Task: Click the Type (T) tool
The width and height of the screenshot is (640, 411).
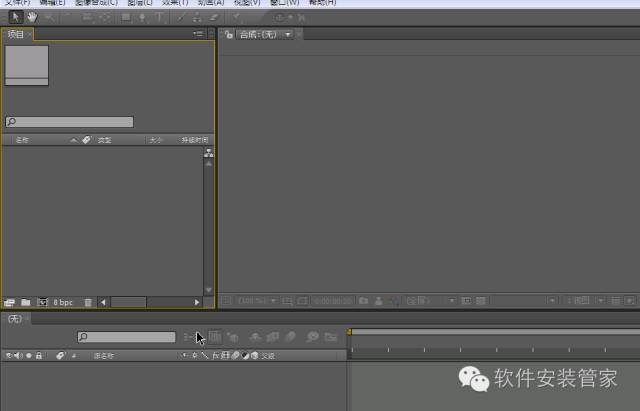Action: [x=160, y=17]
